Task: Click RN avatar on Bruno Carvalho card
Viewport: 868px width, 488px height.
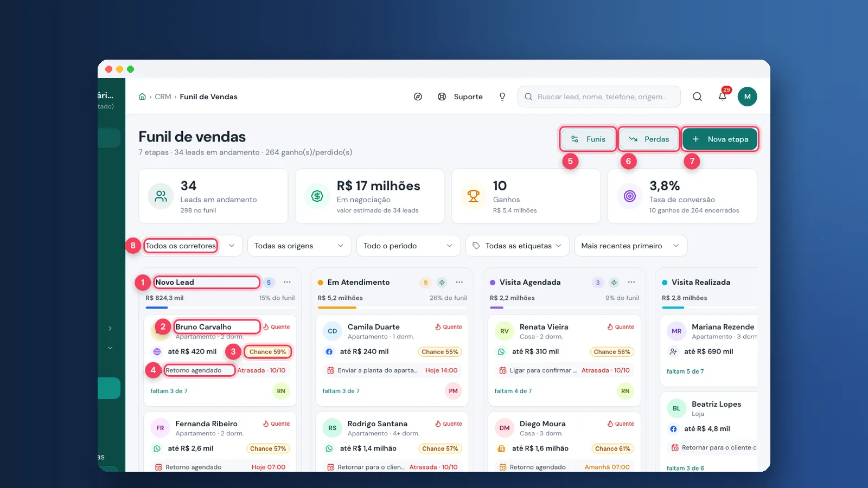Action: click(x=281, y=391)
